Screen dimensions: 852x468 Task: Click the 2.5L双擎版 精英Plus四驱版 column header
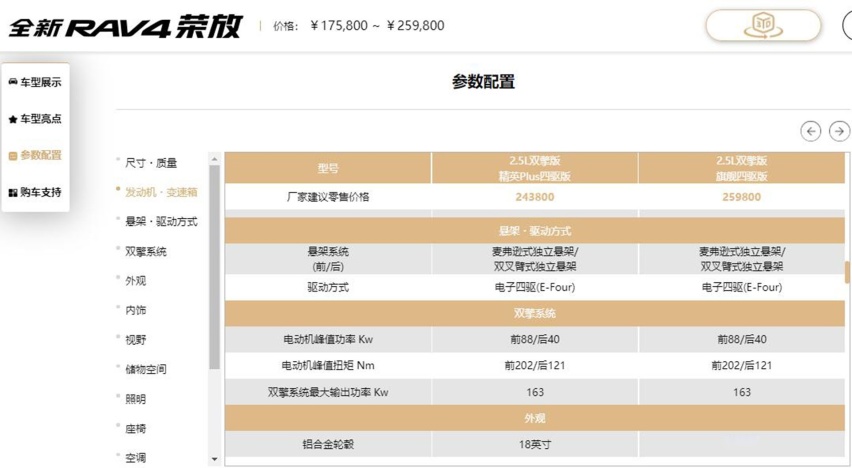535,168
